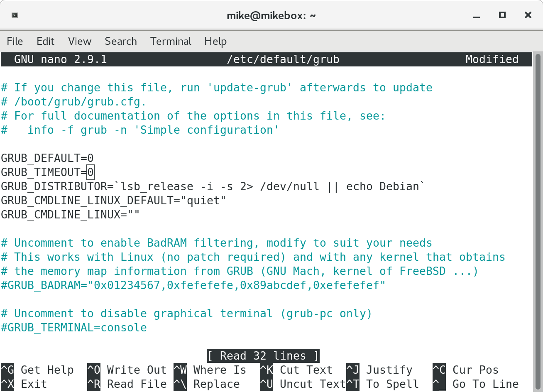Open the Edit menu
The width and height of the screenshot is (543, 392).
(45, 41)
